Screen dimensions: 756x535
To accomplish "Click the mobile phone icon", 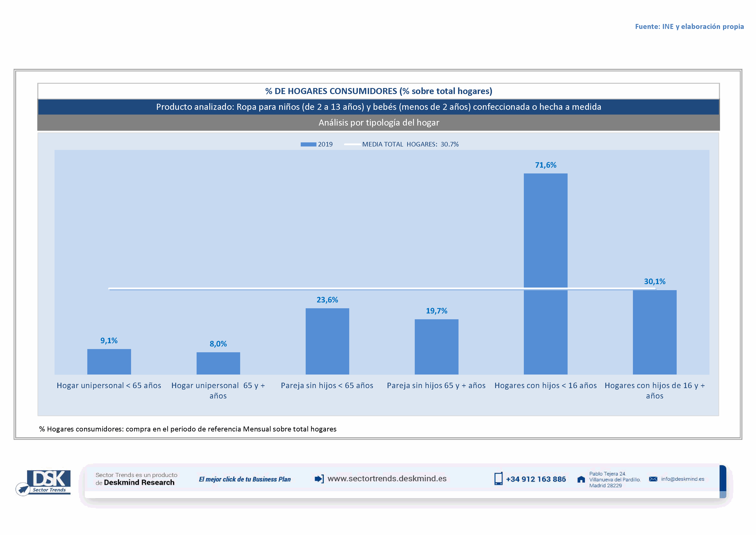I will [x=498, y=479].
